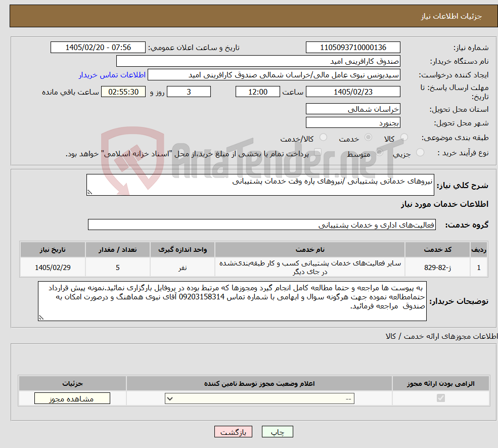The height and width of the screenshot is (448, 498).
Task: Grab resize handle of buyer notes box
Action: (41, 318)
